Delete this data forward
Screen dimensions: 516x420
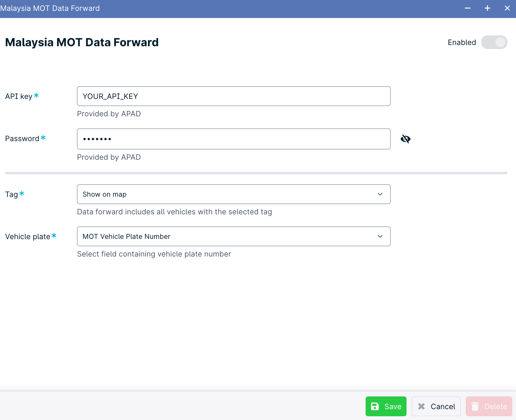[489, 406]
